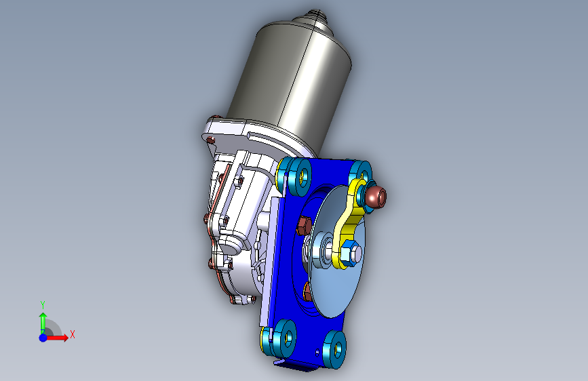Click the red "X" axis label
This screenshot has height=381, width=588.
[73, 334]
